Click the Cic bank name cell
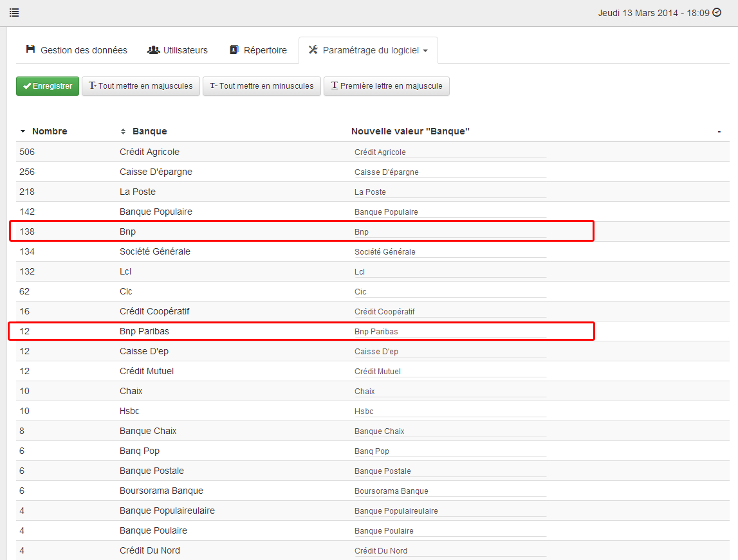 point(125,291)
